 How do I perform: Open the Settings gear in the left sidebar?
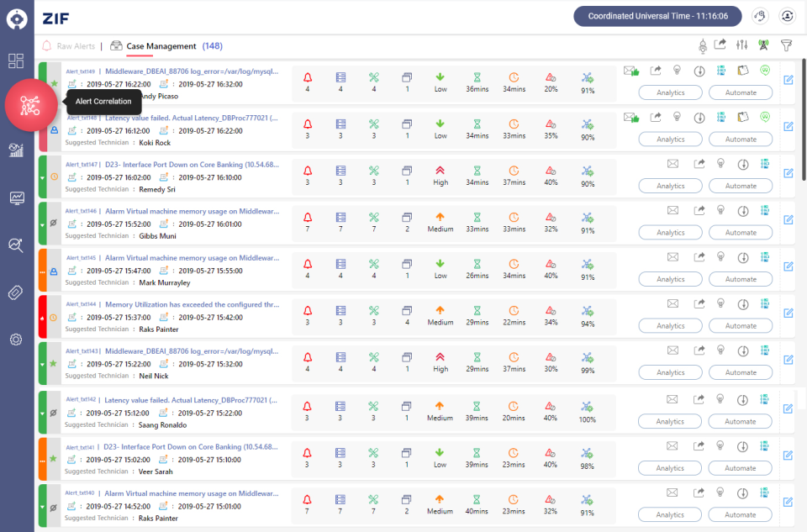[x=15, y=340]
